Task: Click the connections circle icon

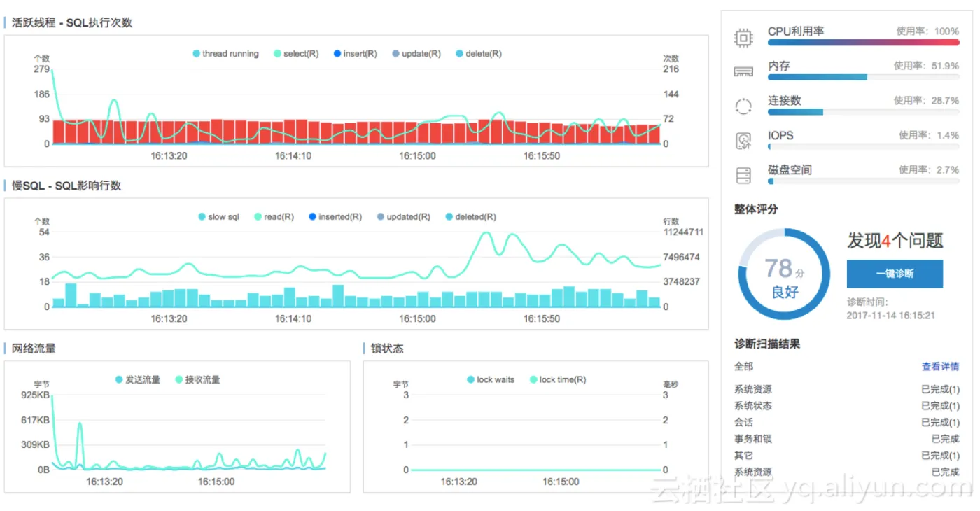Action: pyautogui.click(x=743, y=106)
